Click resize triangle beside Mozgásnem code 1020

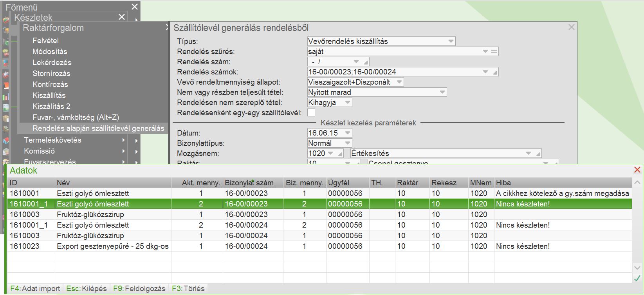click(x=340, y=154)
